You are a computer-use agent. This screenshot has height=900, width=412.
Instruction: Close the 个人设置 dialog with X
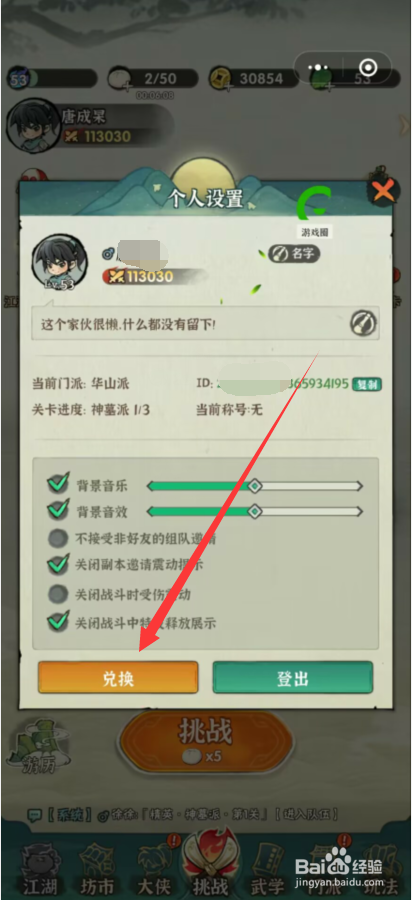coord(383,192)
